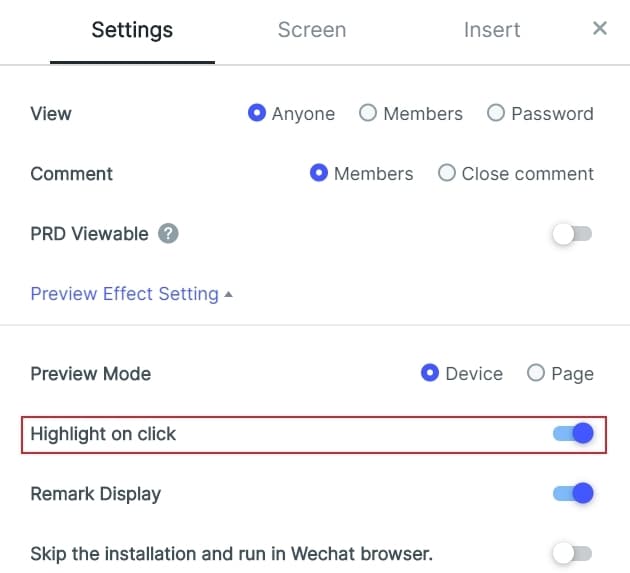The height and width of the screenshot is (573, 630).
Task: Turn off Highlight on click toggle
Action: [573, 434]
